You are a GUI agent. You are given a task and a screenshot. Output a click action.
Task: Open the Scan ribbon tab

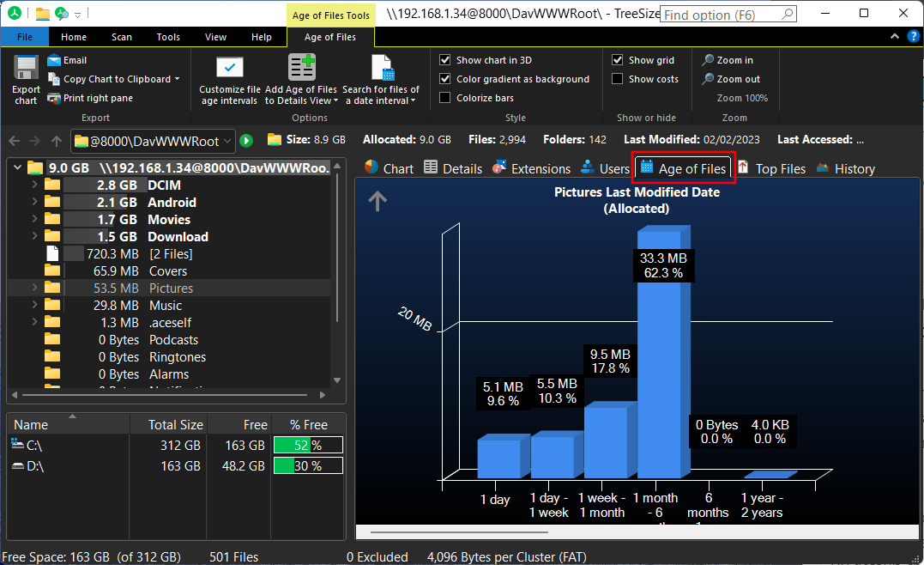tap(122, 37)
